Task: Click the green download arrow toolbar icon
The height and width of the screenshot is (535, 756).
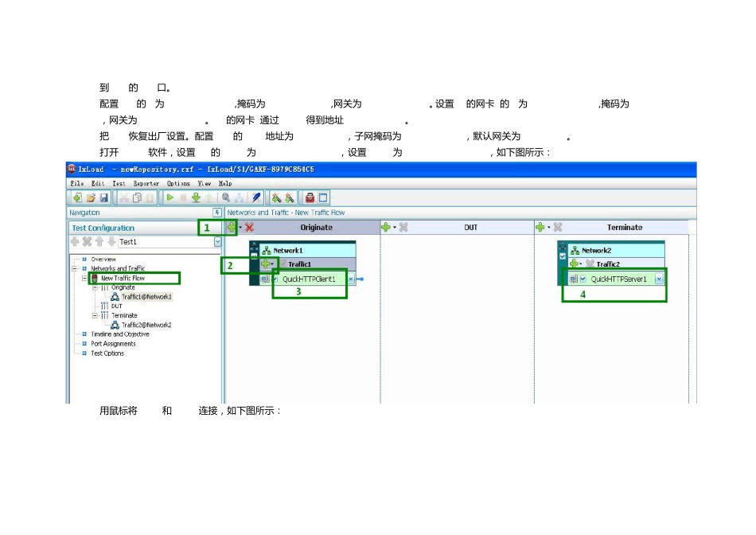Action: point(196,197)
